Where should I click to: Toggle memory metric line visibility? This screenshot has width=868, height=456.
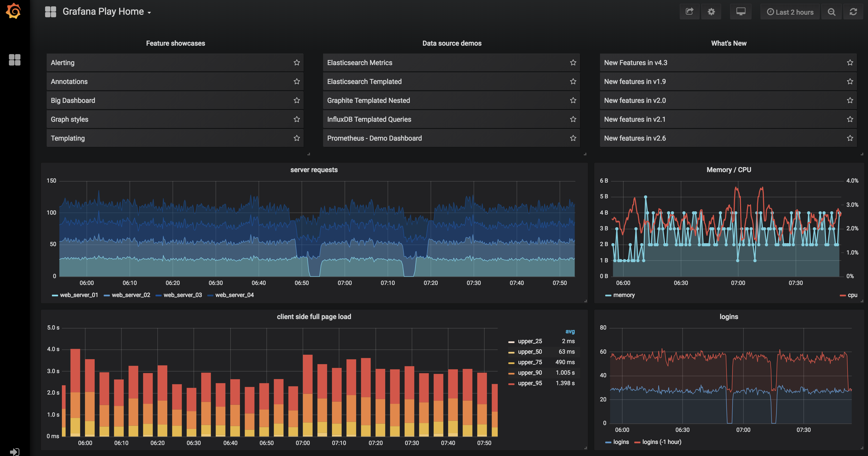[620, 295]
